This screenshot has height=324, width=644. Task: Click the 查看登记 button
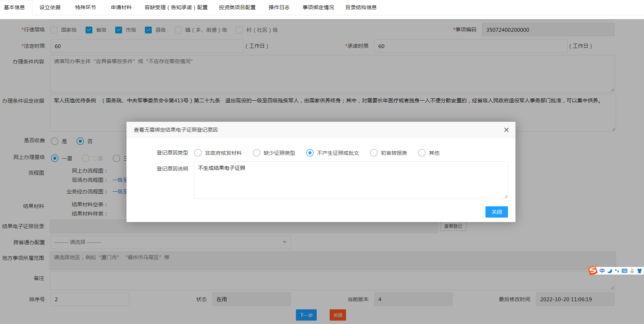[x=453, y=226]
